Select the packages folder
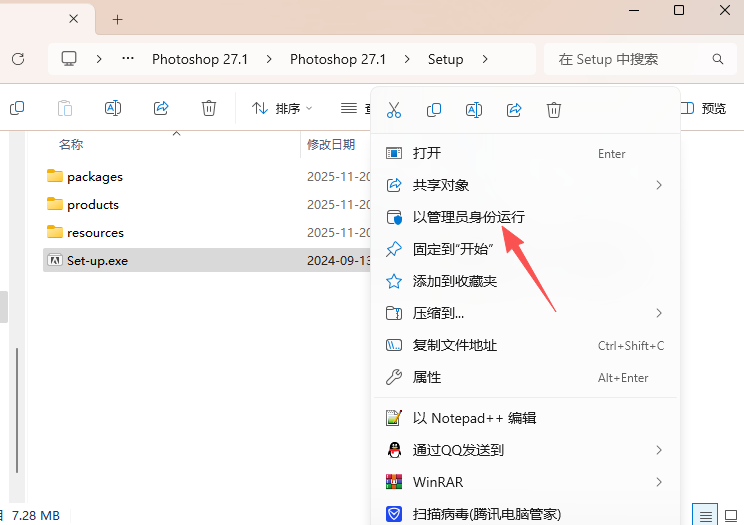This screenshot has height=525, width=744. tap(95, 177)
